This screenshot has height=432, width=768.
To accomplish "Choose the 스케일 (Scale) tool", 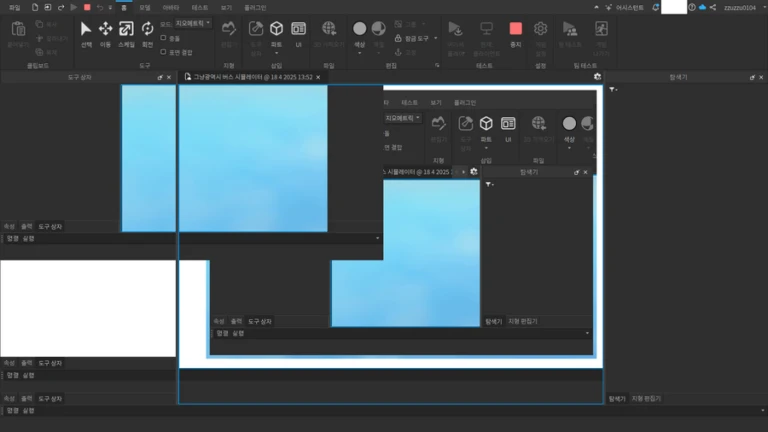I will point(127,29).
